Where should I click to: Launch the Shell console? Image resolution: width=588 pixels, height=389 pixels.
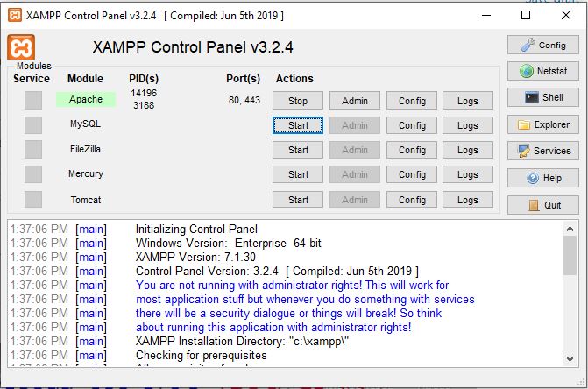click(542, 97)
